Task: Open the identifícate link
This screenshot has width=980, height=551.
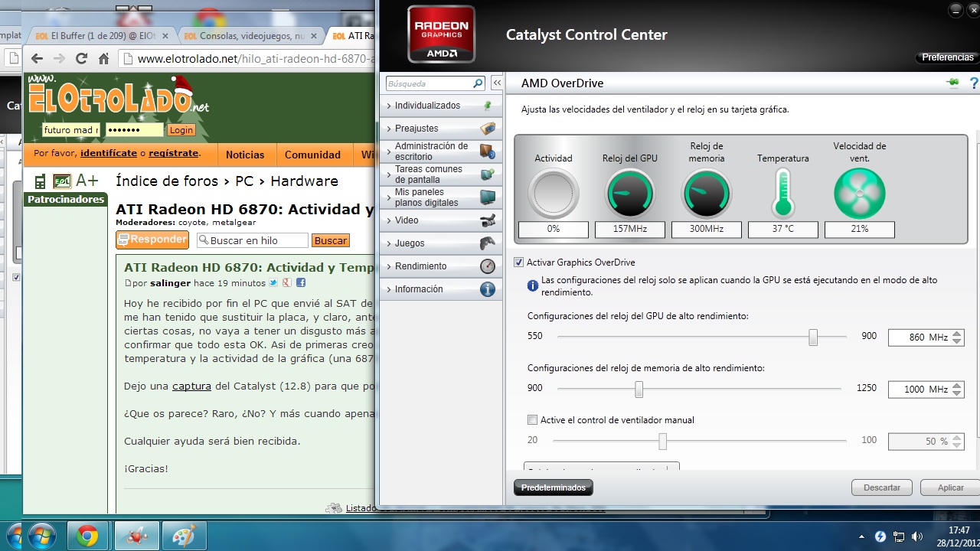Action: [109, 153]
